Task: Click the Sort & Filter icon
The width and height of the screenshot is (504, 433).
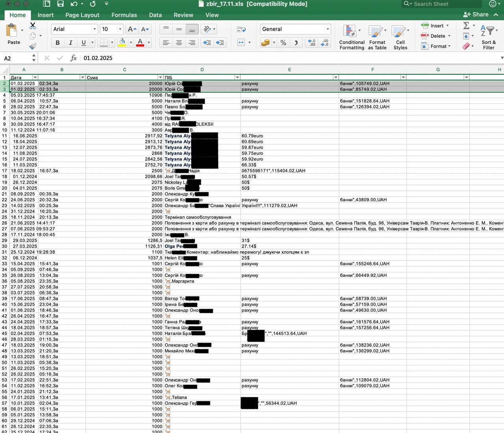Action: tap(489, 37)
